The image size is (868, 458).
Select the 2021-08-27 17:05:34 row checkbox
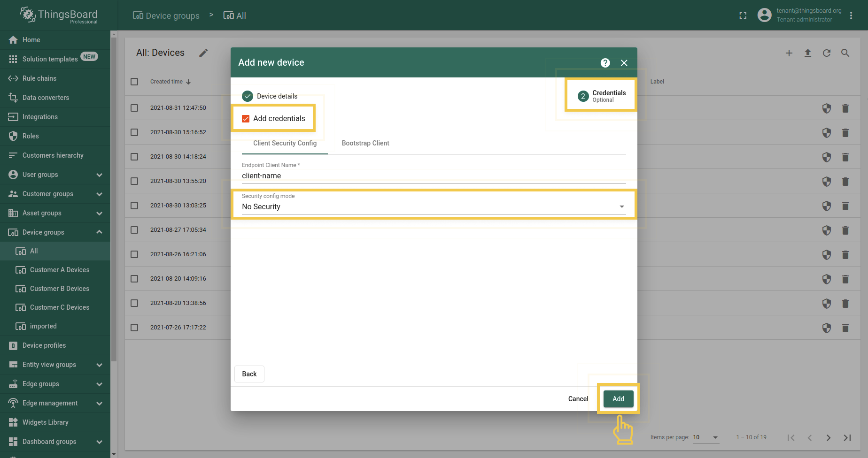(134, 230)
